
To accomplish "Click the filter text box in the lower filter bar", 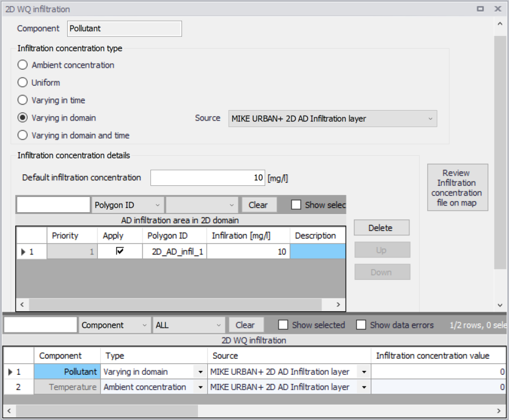I will 40,325.
